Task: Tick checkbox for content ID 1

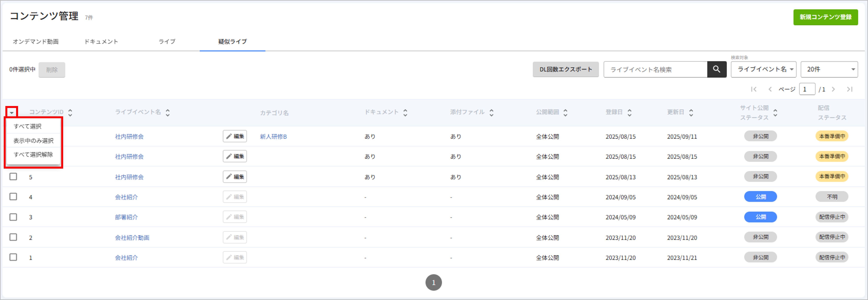Action: pyautogui.click(x=13, y=257)
